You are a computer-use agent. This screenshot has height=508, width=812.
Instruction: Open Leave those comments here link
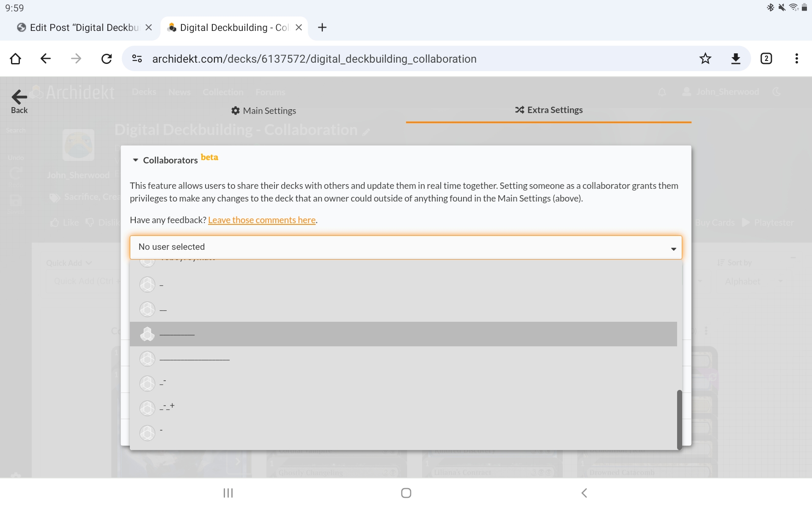click(x=262, y=220)
